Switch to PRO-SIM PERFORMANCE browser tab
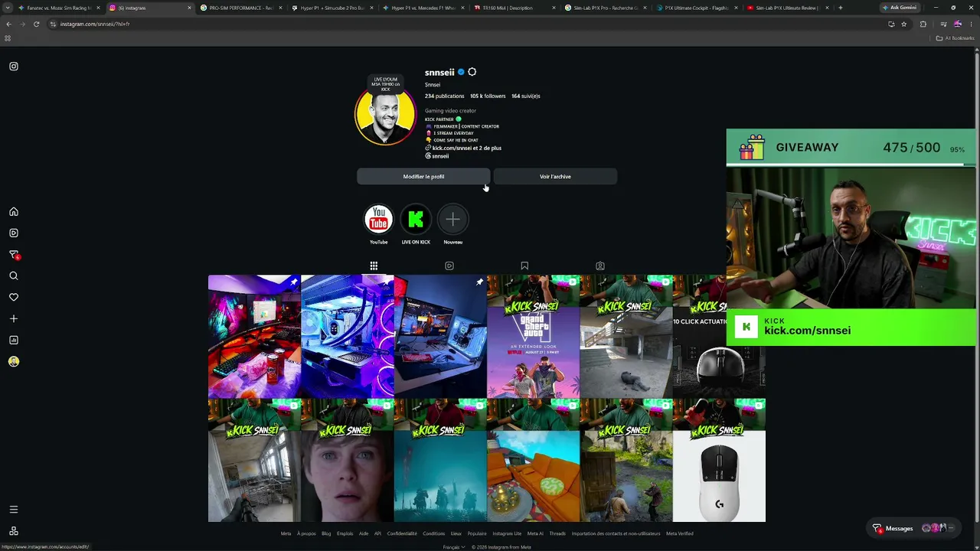The height and width of the screenshot is (551, 980). pos(240,8)
